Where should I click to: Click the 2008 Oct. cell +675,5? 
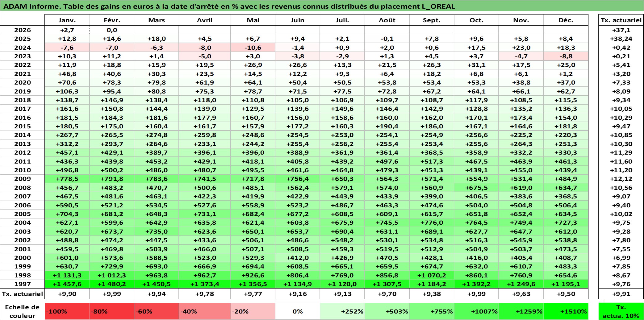(476, 188)
